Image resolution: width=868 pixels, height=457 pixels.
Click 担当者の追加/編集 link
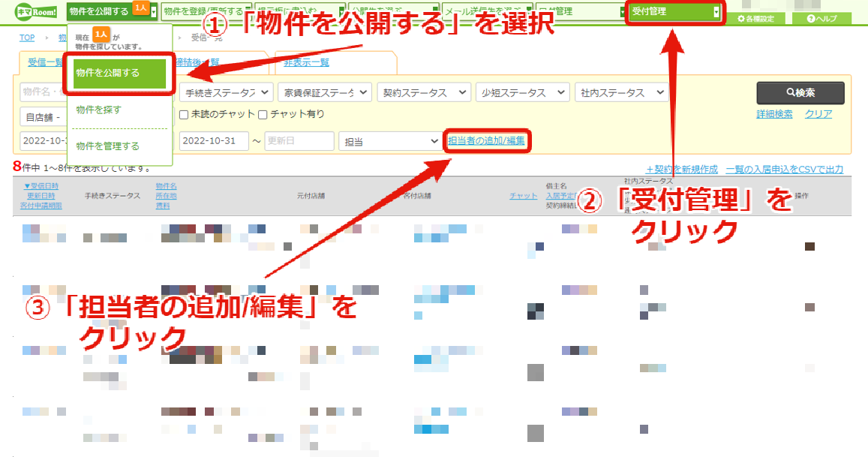(x=486, y=140)
